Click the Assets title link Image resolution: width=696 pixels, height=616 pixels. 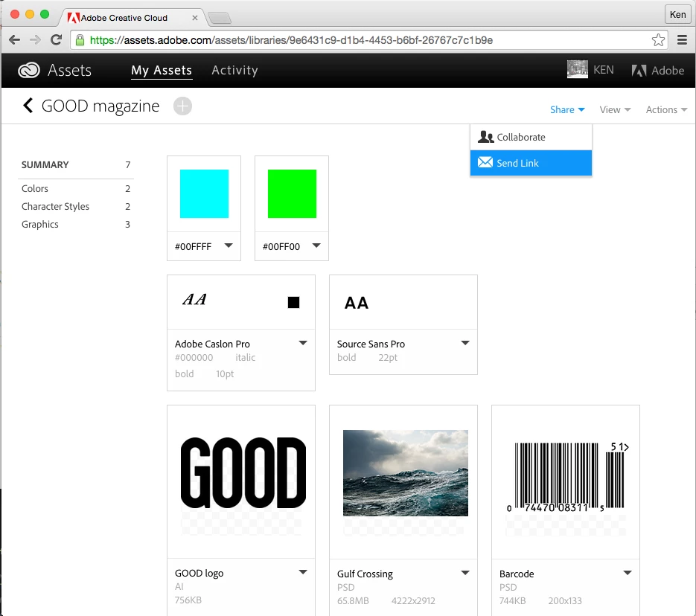pos(69,70)
